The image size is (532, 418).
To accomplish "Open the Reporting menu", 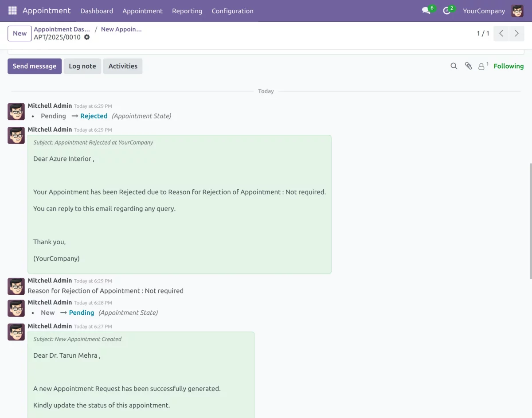I will click(x=187, y=11).
